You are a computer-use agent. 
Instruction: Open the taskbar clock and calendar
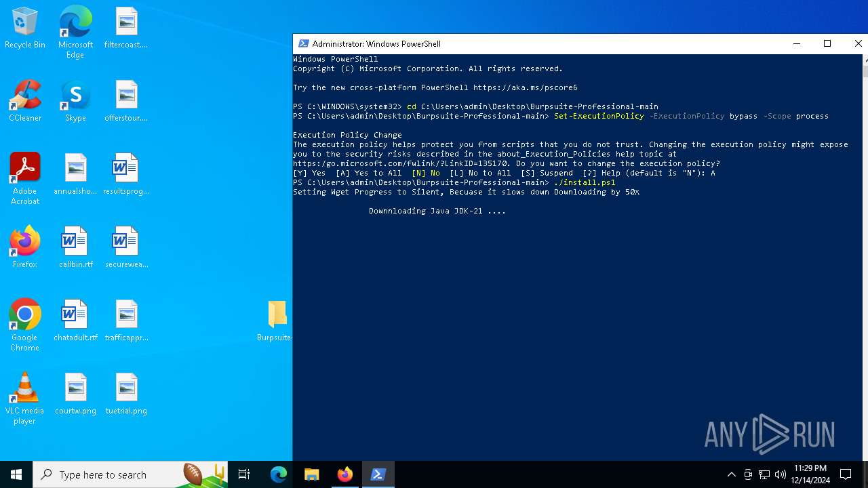point(810,474)
